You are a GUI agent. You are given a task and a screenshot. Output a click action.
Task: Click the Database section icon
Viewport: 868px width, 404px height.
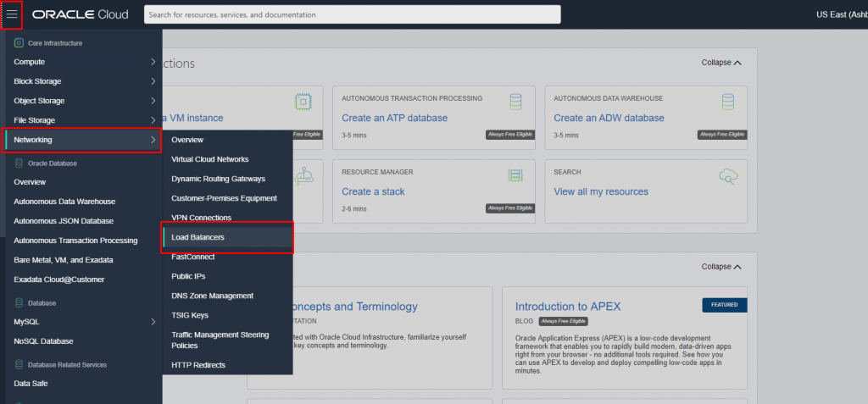tap(19, 303)
